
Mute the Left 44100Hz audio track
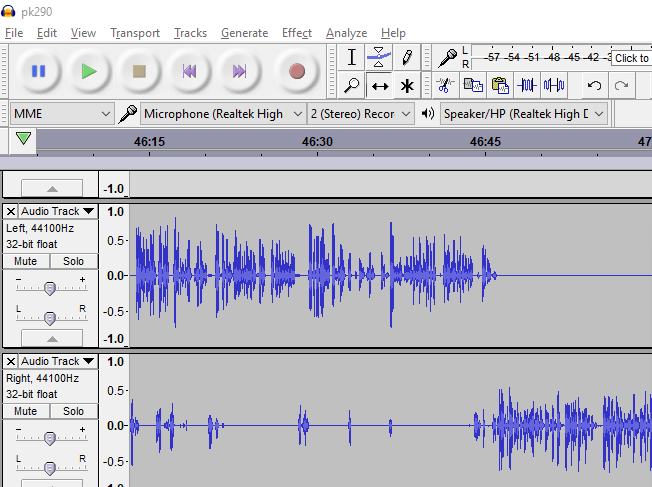26,261
